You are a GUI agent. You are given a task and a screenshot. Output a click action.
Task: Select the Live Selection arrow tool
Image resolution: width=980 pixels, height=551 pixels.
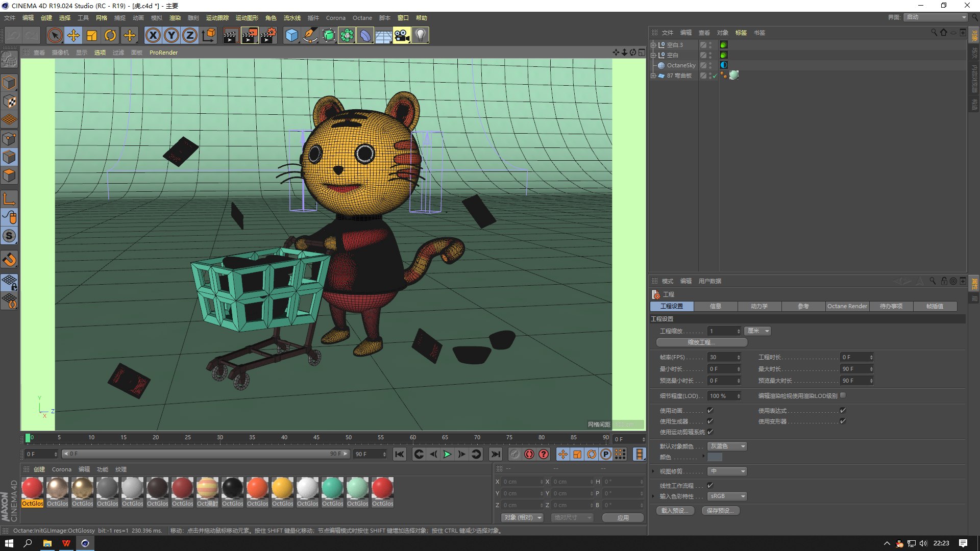click(55, 35)
